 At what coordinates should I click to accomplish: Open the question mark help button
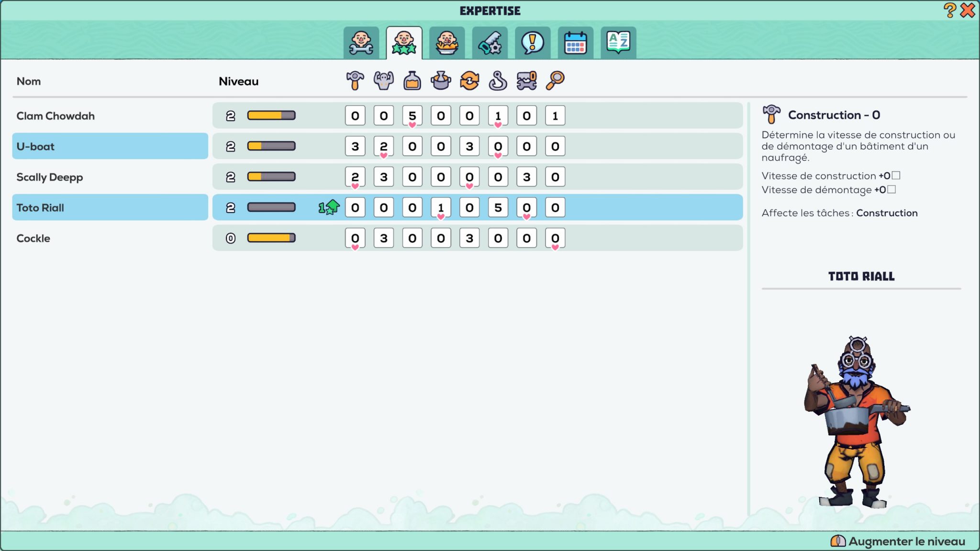949,10
